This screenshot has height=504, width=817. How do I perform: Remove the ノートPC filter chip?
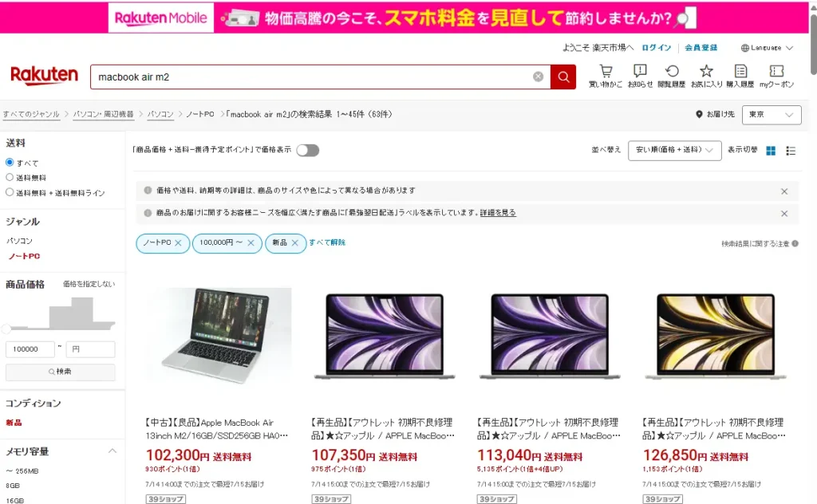[x=178, y=243]
